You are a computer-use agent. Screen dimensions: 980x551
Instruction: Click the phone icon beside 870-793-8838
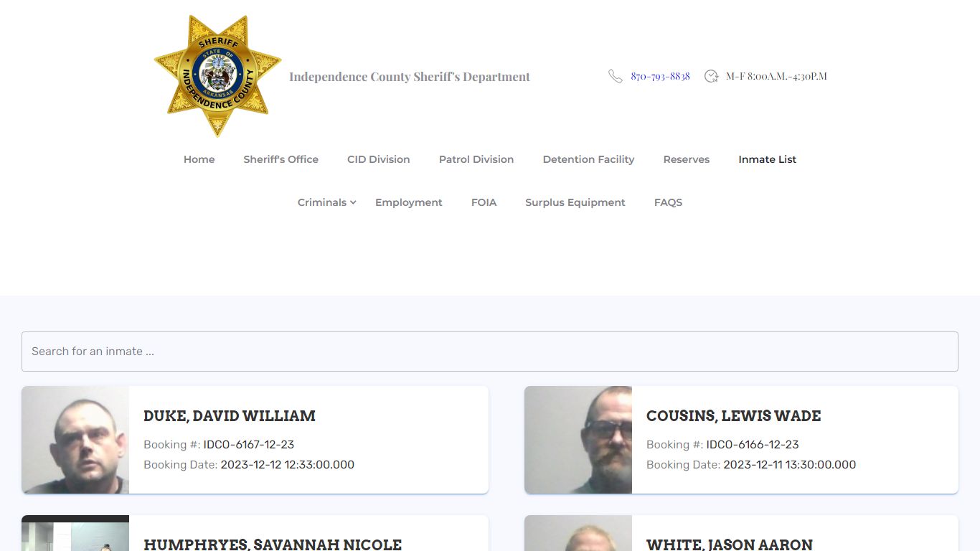616,76
